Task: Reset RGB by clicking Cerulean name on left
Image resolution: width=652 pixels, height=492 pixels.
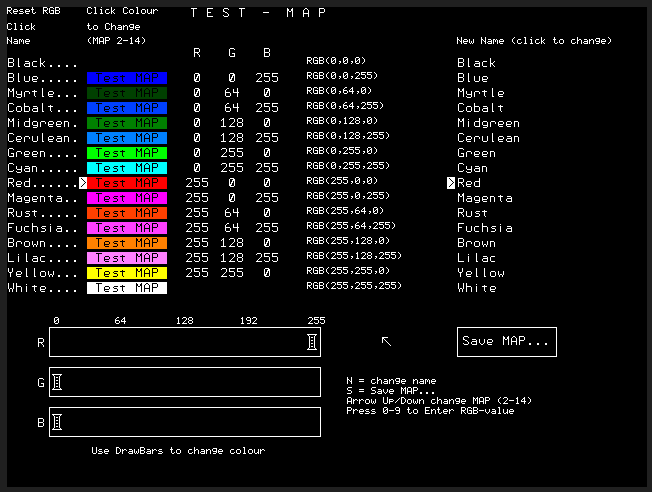Action: coord(42,138)
